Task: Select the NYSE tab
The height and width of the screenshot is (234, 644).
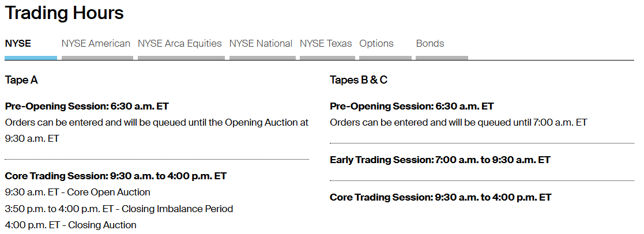Action: click(x=18, y=44)
